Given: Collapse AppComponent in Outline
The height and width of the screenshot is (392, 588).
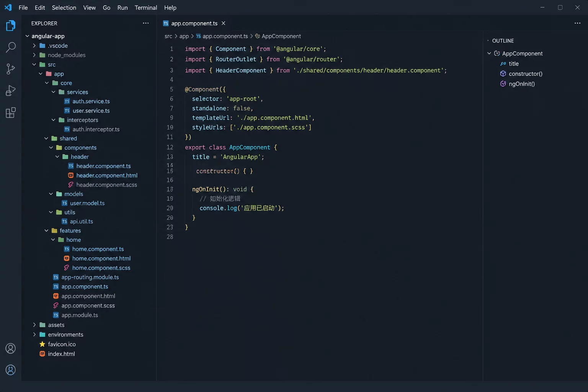Looking at the screenshot, I should click(x=489, y=53).
